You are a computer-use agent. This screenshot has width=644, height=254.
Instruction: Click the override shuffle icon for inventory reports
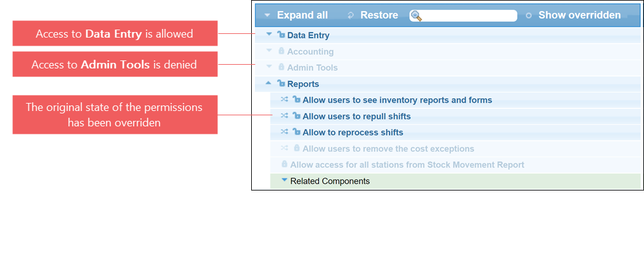(x=284, y=99)
